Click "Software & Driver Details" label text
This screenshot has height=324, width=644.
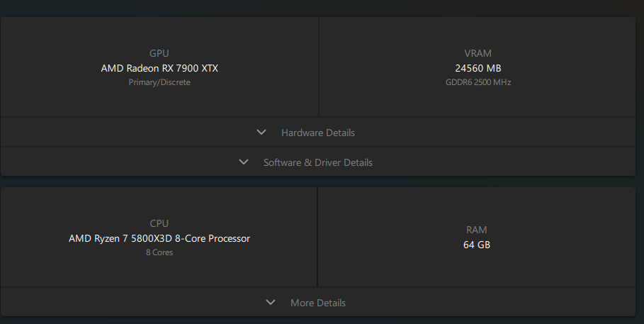[x=318, y=162]
